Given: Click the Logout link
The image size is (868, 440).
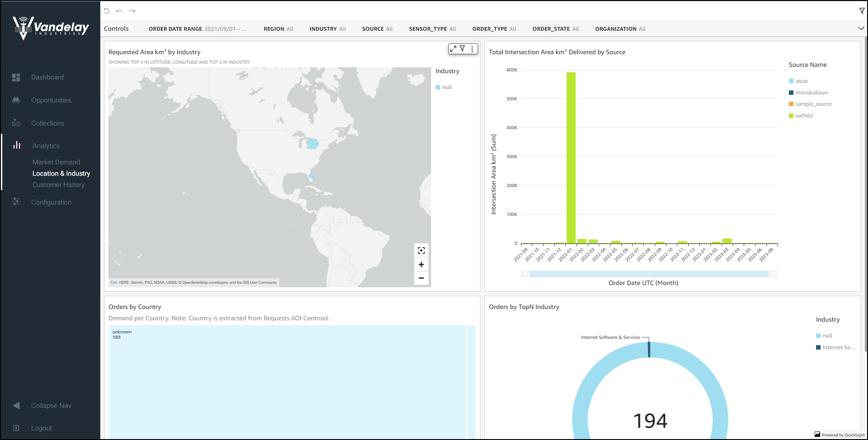Looking at the screenshot, I should click(42, 428).
